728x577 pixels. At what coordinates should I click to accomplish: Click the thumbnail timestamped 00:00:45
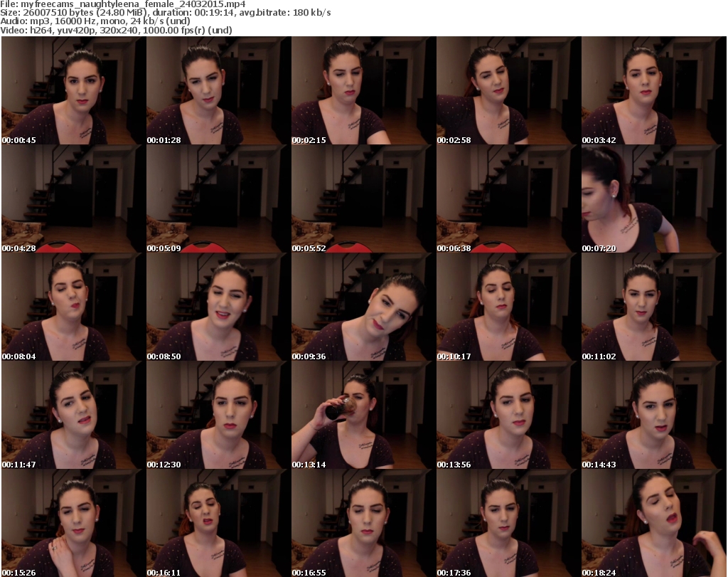pyautogui.click(x=74, y=90)
